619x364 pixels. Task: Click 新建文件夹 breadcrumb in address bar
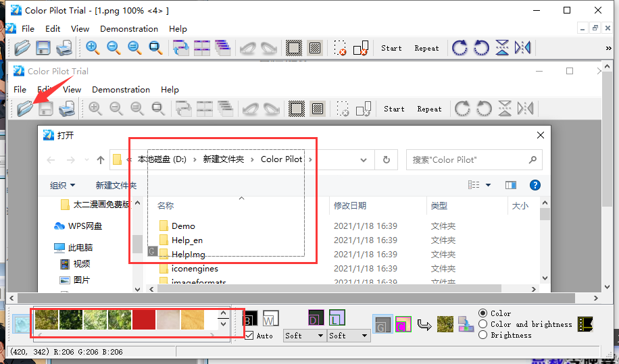point(224,159)
